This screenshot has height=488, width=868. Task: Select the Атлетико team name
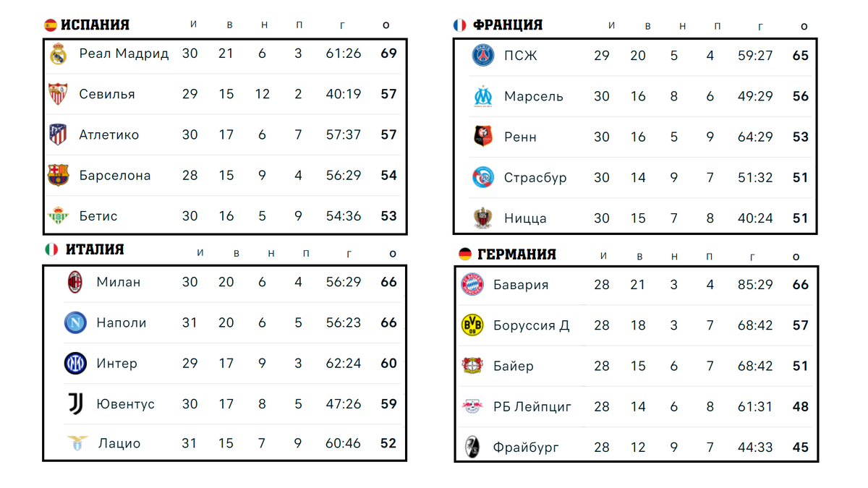[x=109, y=134]
